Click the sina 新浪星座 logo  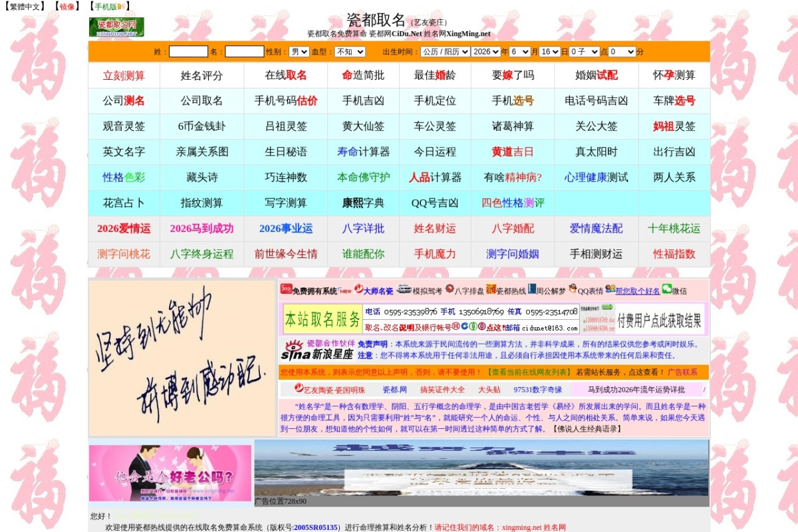(317, 349)
